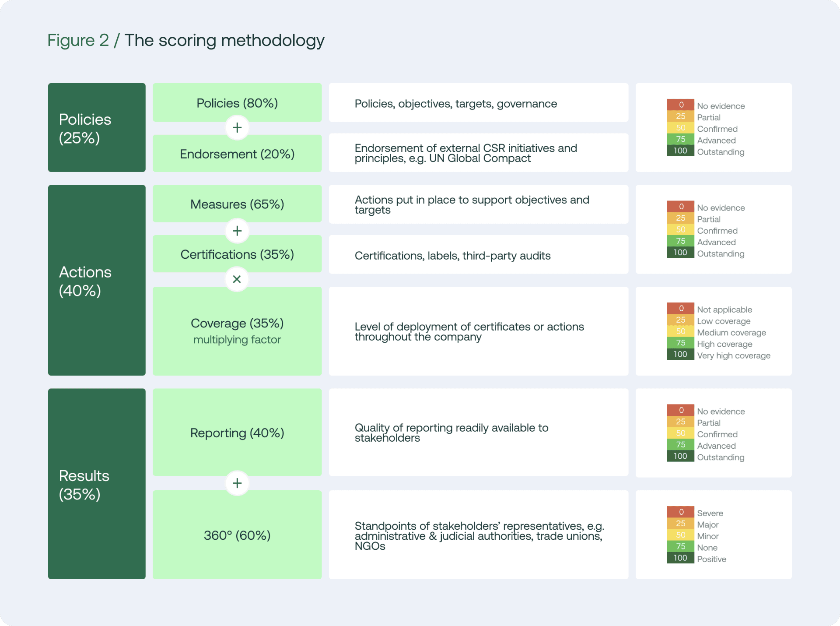Image resolution: width=840 pixels, height=626 pixels.
Task: Click the Reporting (40%) box
Action: [237, 433]
